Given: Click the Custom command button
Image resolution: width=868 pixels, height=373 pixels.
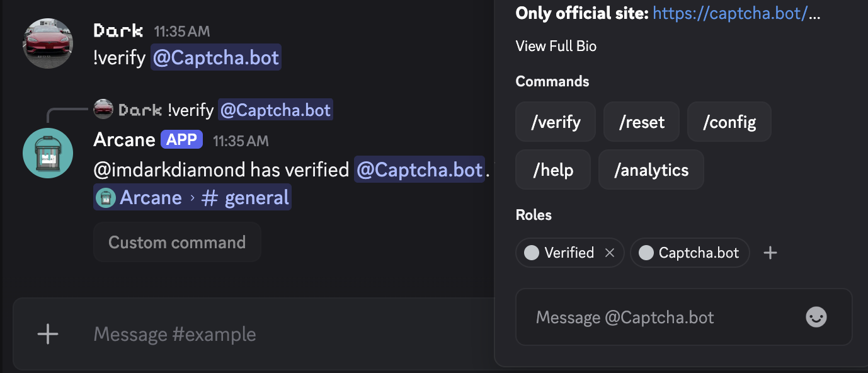Looking at the screenshot, I should click(x=177, y=242).
